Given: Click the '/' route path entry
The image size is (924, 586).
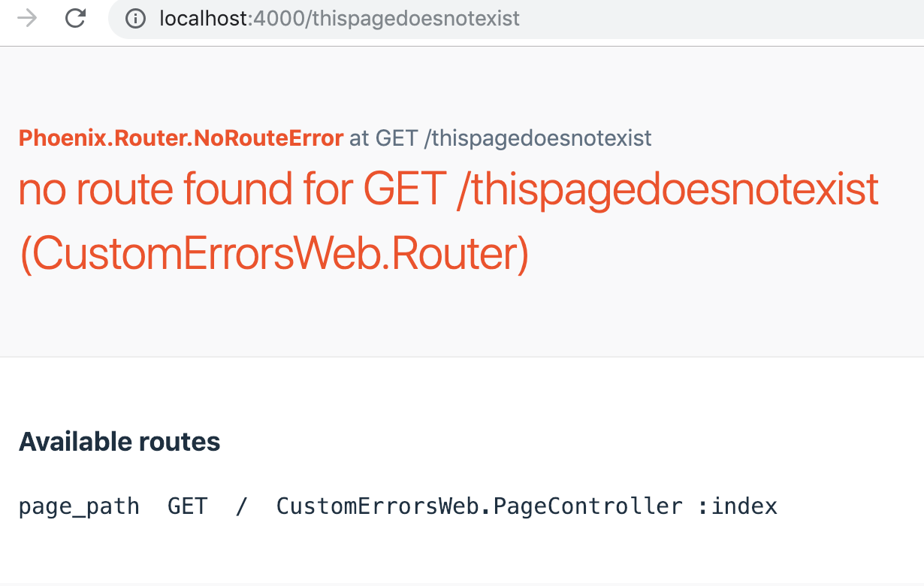Looking at the screenshot, I should (x=241, y=506).
